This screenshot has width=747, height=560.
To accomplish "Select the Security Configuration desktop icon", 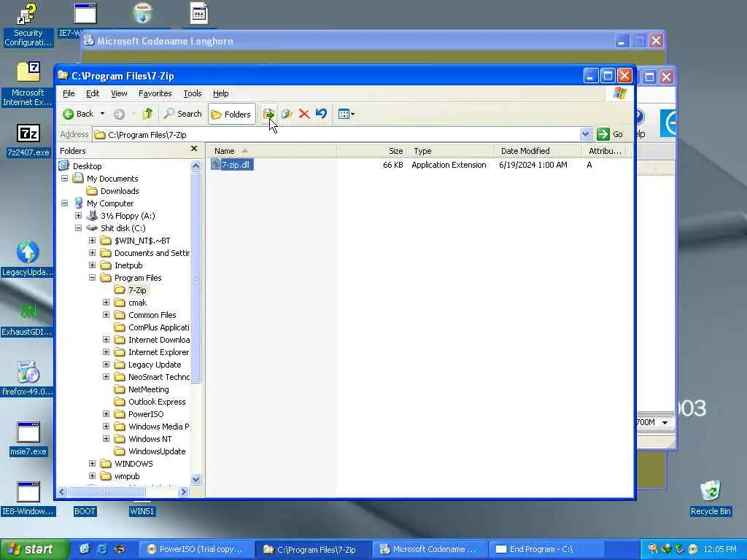I will pyautogui.click(x=28, y=26).
